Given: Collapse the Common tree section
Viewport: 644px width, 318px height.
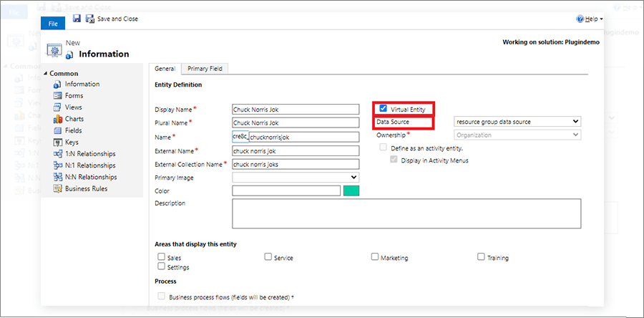Looking at the screenshot, I should click(45, 73).
